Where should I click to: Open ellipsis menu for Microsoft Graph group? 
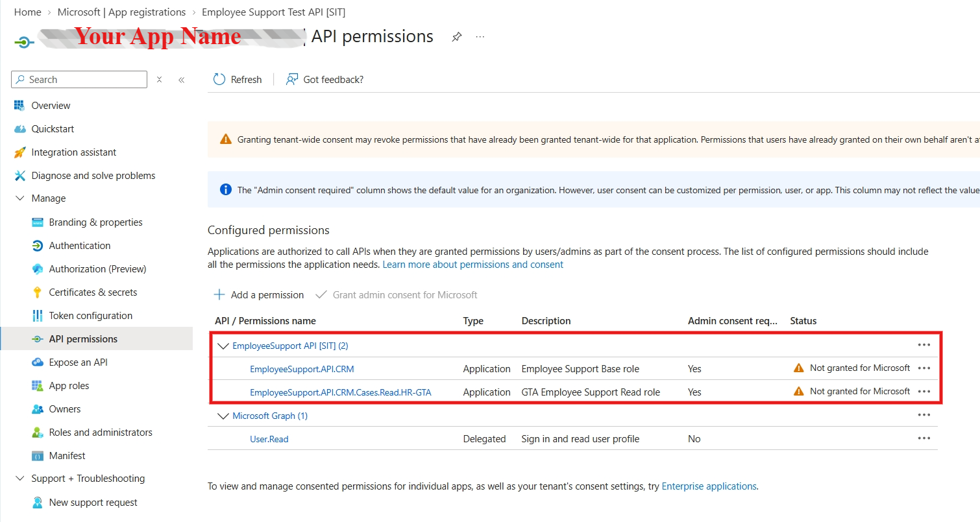coord(924,415)
